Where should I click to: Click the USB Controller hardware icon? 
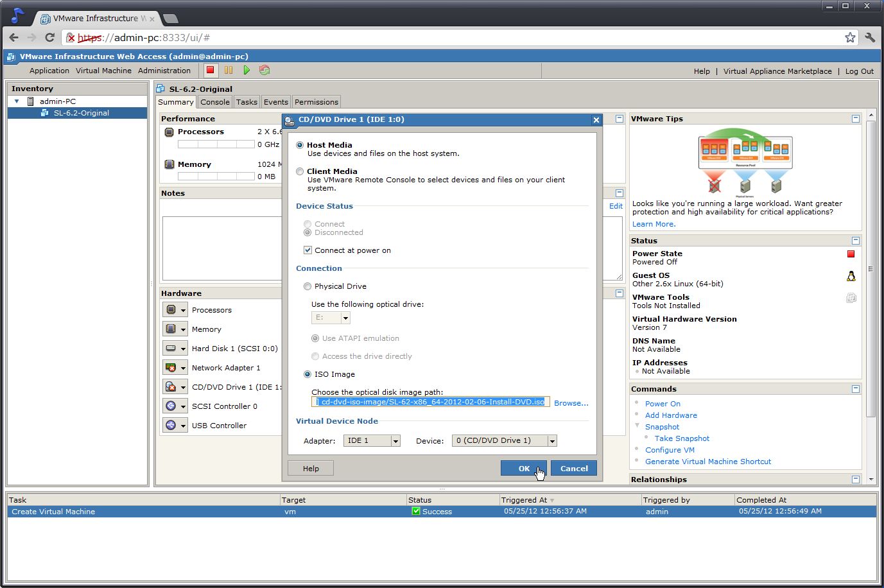(x=171, y=425)
